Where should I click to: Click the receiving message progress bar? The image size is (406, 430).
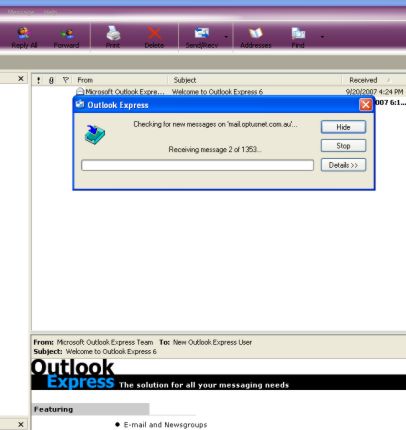coord(197,165)
